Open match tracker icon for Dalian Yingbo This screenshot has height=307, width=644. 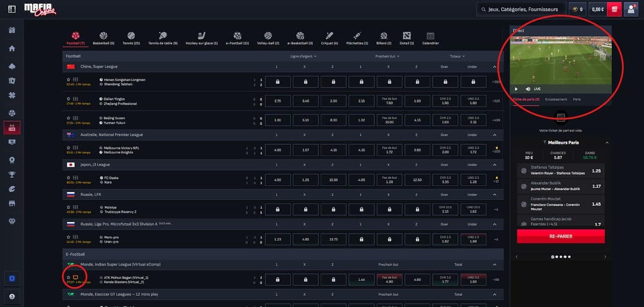click(x=76, y=99)
